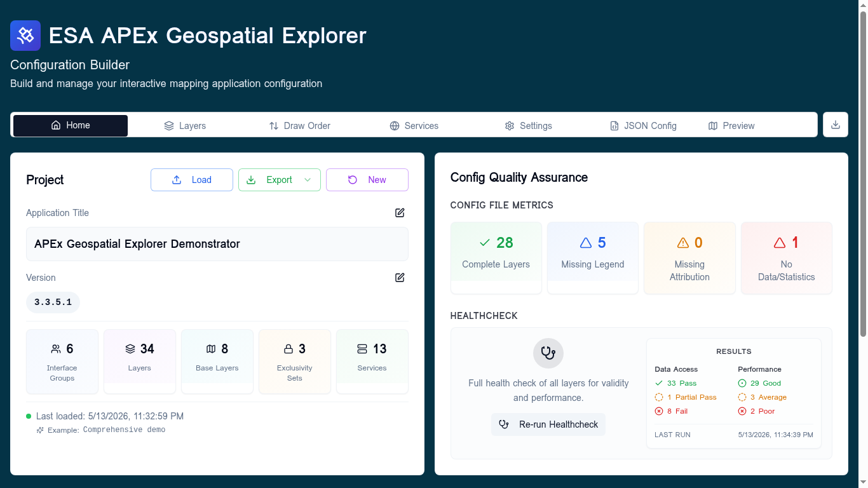868x488 pixels.
Task: Click the green circle icon beside 29 Good
Action: [x=742, y=383]
